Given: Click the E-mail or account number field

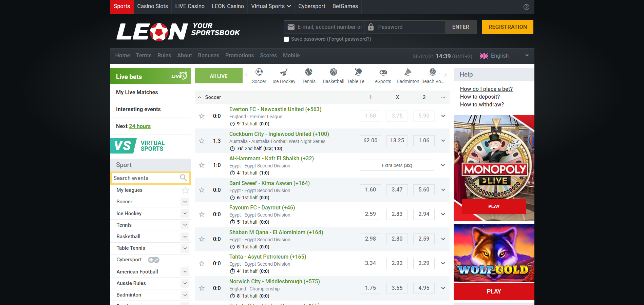Looking at the screenshot, I should pos(324,27).
